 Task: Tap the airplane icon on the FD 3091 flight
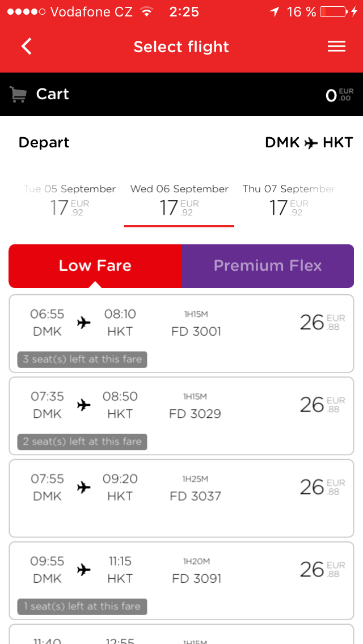coord(84,570)
